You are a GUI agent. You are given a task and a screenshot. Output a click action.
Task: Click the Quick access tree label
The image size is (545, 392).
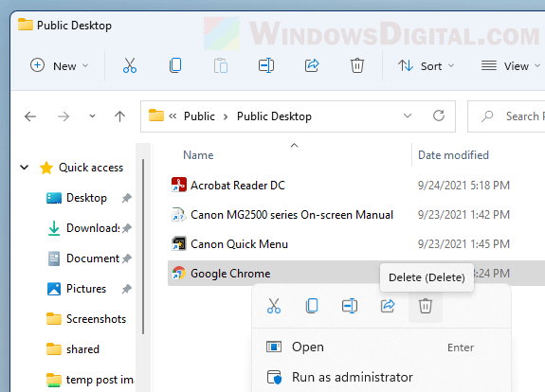[x=91, y=168]
